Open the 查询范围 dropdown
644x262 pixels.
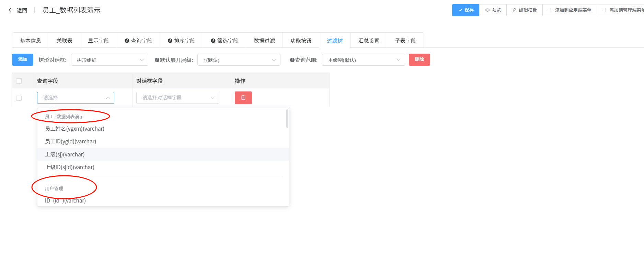click(364, 60)
